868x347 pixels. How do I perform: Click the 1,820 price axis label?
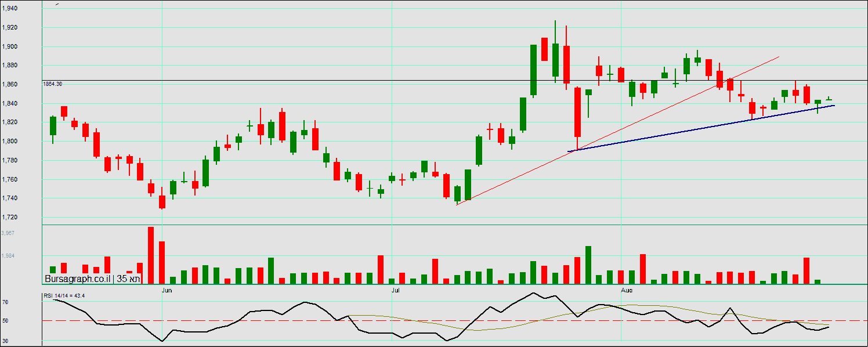click(9, 122)
